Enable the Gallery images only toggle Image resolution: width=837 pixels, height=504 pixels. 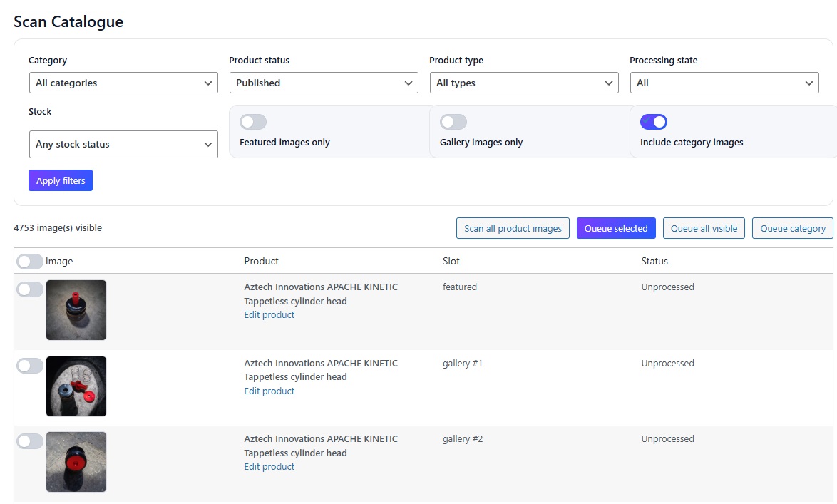click(x=453, y=121)
